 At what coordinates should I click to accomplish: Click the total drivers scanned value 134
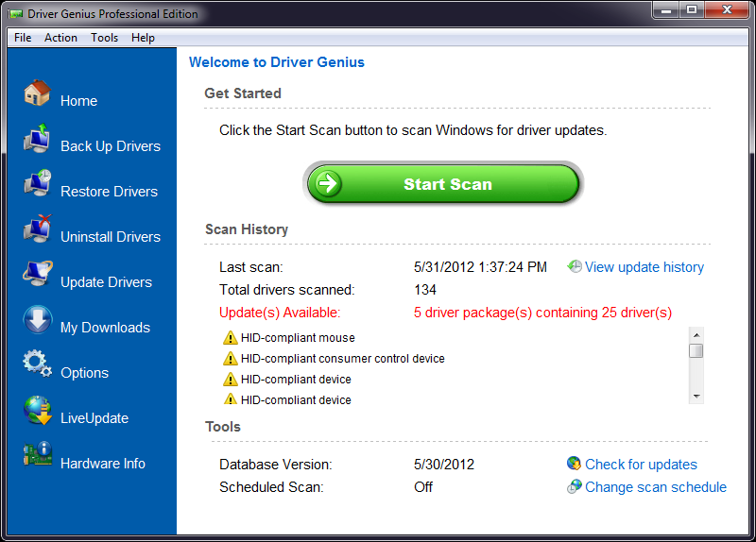coord(424,290)
